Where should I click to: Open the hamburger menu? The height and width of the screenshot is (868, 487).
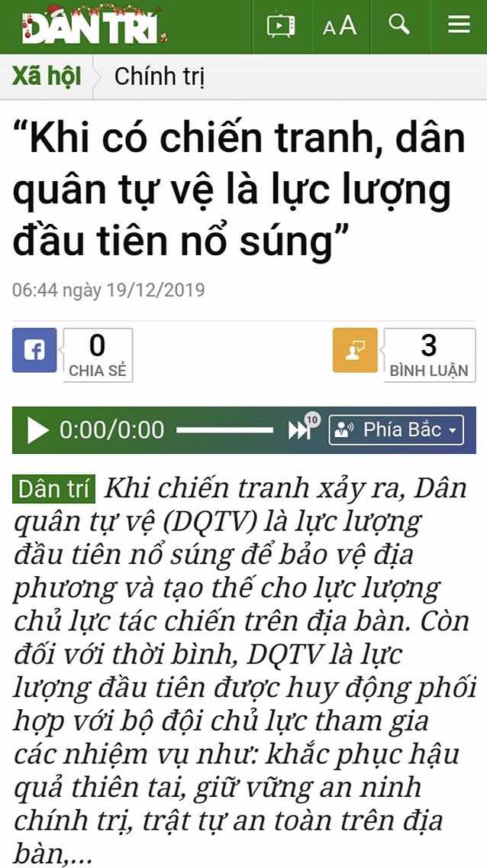(x=459, y=25)
